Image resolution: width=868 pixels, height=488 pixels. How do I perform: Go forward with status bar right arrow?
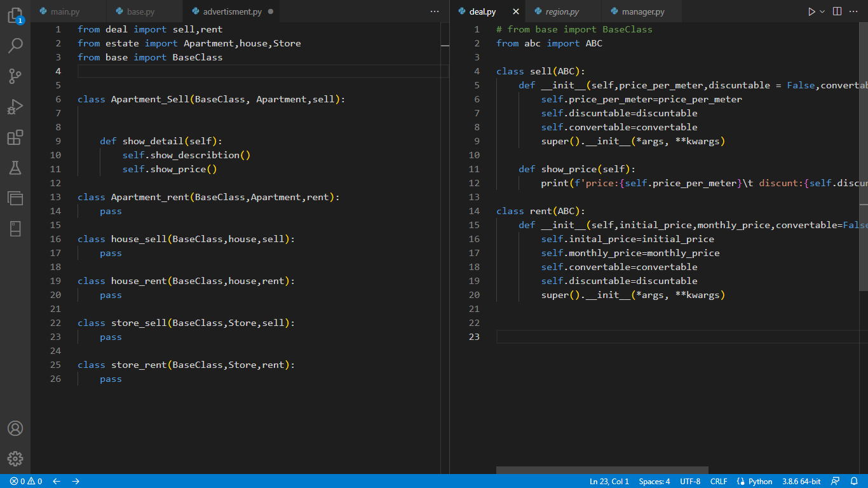pyautogui.click(x=76, y=481)
